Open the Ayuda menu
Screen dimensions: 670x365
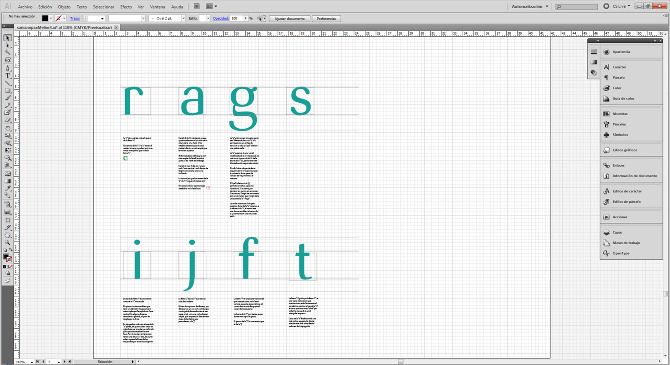[177, 7]
